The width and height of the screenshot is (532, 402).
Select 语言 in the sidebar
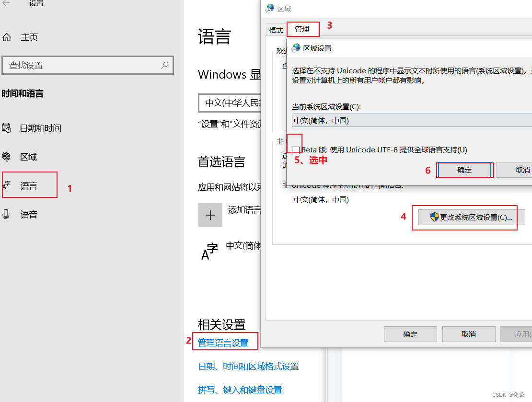coord(30,185)
